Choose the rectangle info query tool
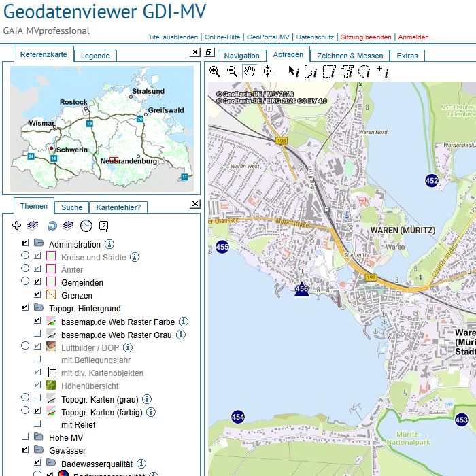 click(x=329, y=71)
